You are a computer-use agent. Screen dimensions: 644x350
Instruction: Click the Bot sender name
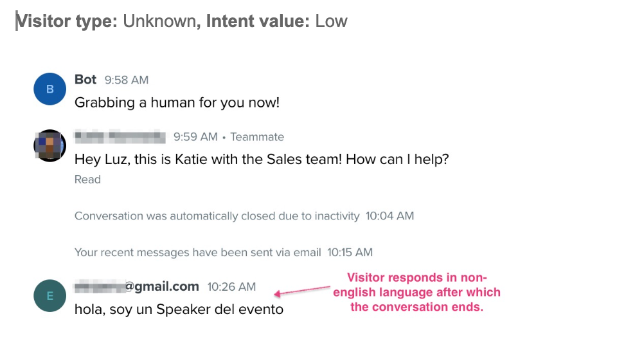pyautogui.click(x=85, y=79)
